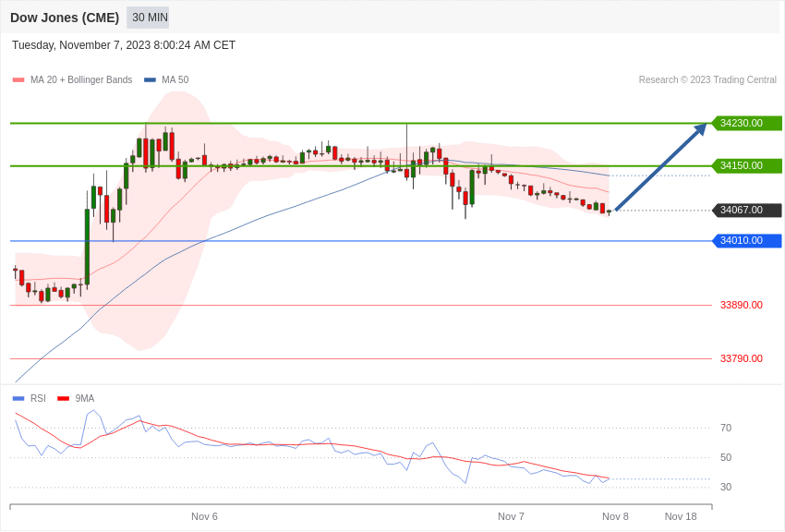Click the Dow Jones (CME) title
The height and width of the screenshot is (532, 785).
point(65,18)
